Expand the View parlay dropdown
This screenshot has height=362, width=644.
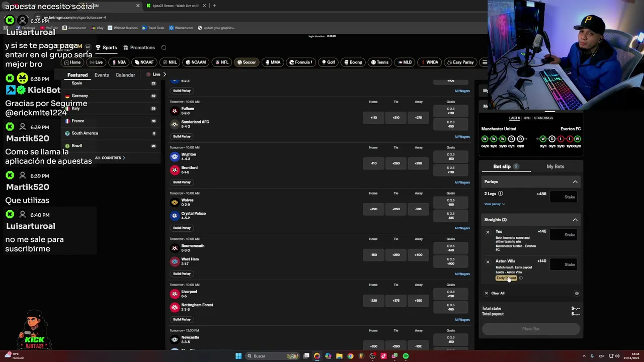coord(495,204)
